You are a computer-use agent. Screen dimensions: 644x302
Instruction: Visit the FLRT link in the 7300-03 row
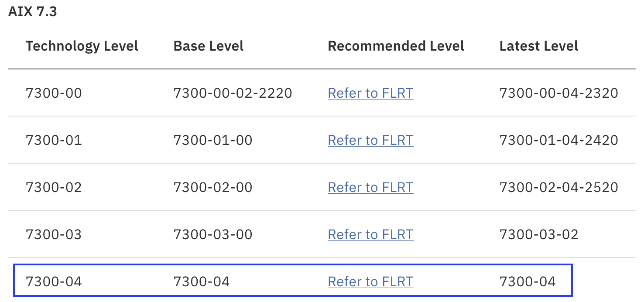[x=370, y=234]
